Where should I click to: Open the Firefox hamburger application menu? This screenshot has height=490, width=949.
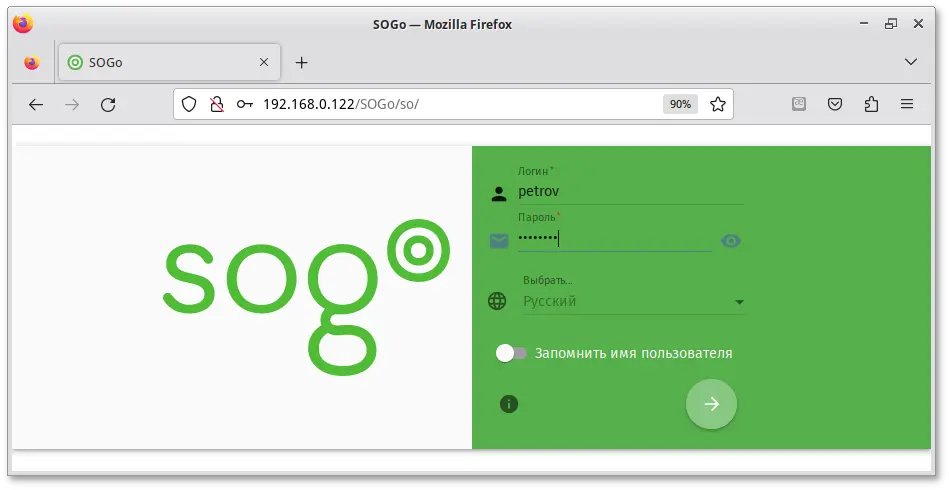click(x=907, y=104)
